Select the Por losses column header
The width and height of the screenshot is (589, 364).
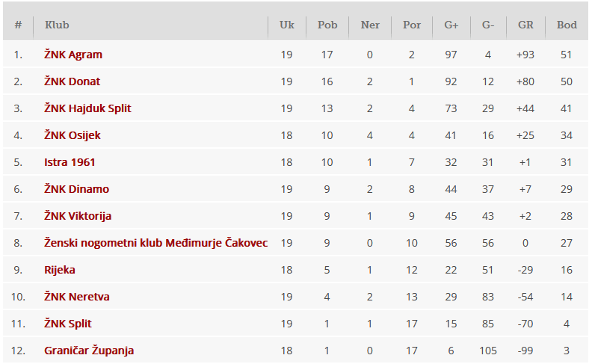click(412, 25)
